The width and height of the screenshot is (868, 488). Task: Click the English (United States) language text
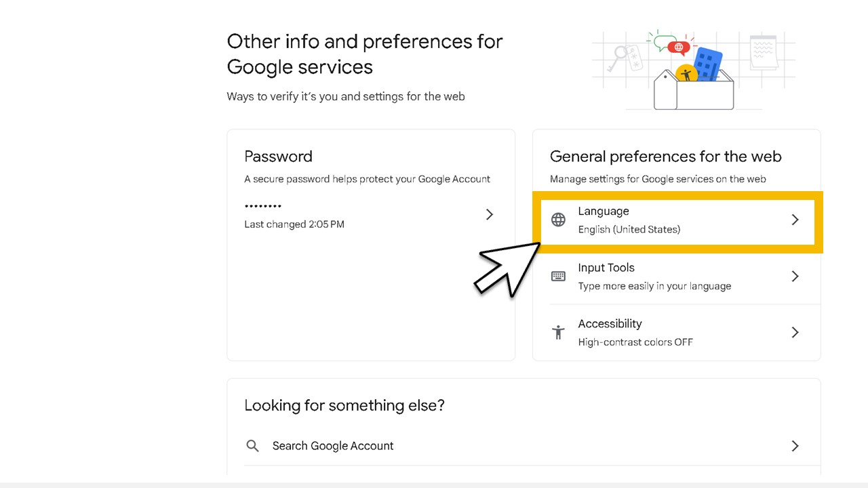pyautogui.click(x=629, y=229)
